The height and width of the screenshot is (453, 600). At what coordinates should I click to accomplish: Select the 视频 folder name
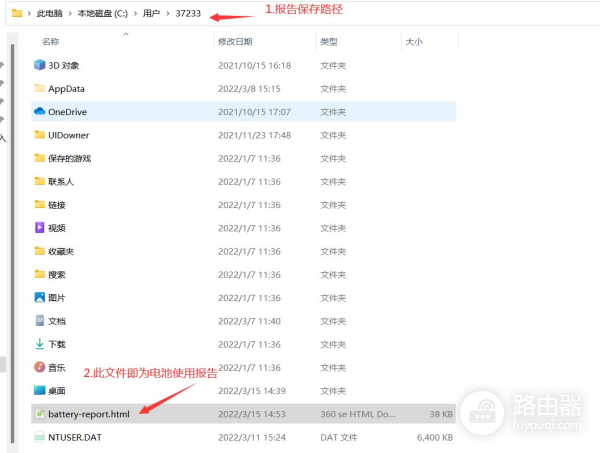(57, 228)
